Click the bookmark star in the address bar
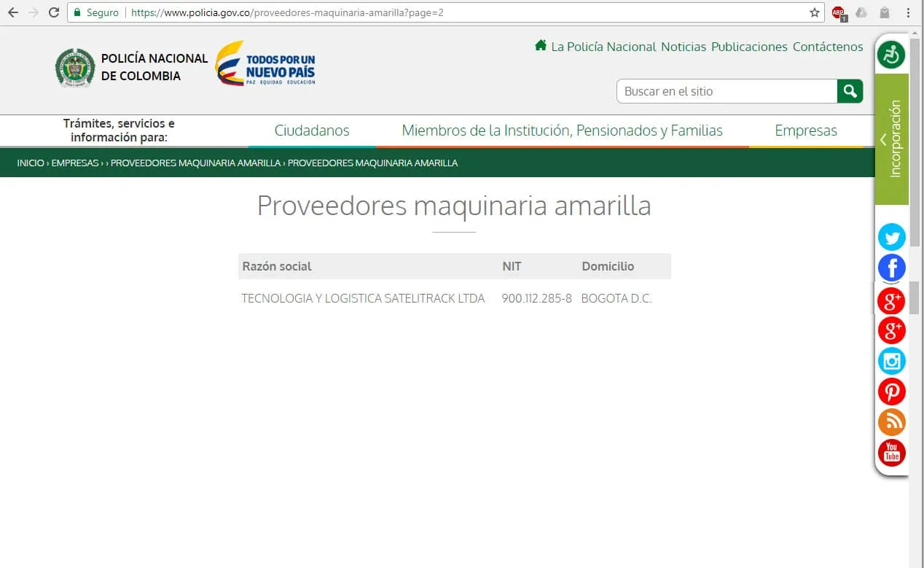 pos(815,12)
